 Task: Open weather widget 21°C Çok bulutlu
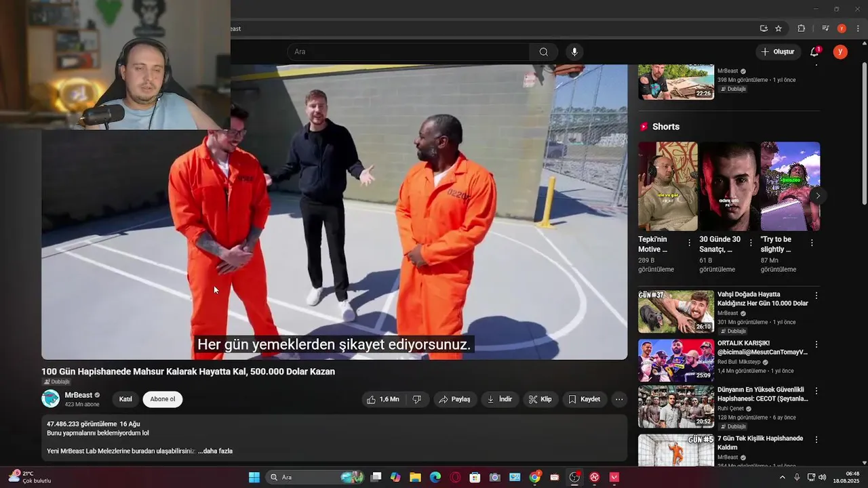click(x=28, y=477)
